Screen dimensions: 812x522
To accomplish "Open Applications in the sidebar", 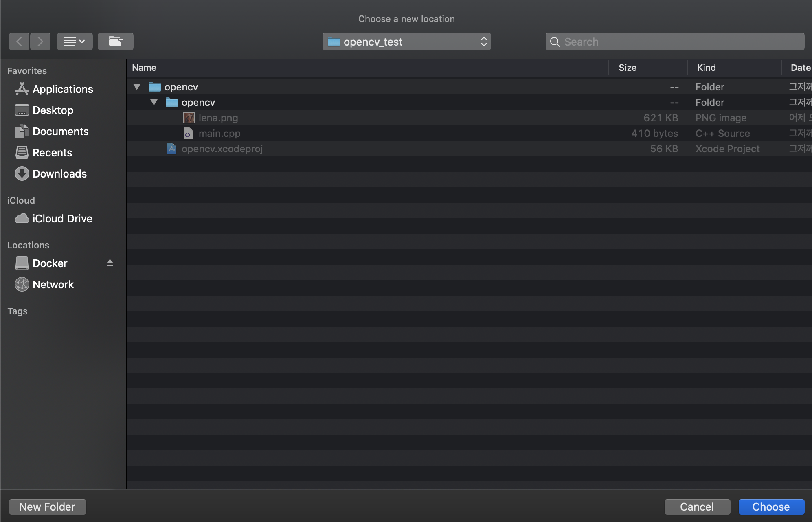I will point(63,89).
